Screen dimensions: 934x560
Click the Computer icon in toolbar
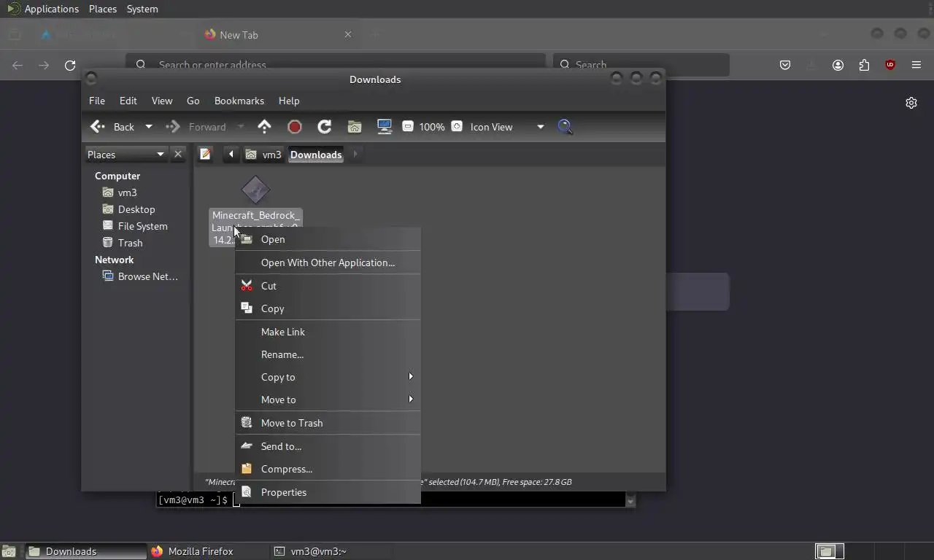pos(385,127)
